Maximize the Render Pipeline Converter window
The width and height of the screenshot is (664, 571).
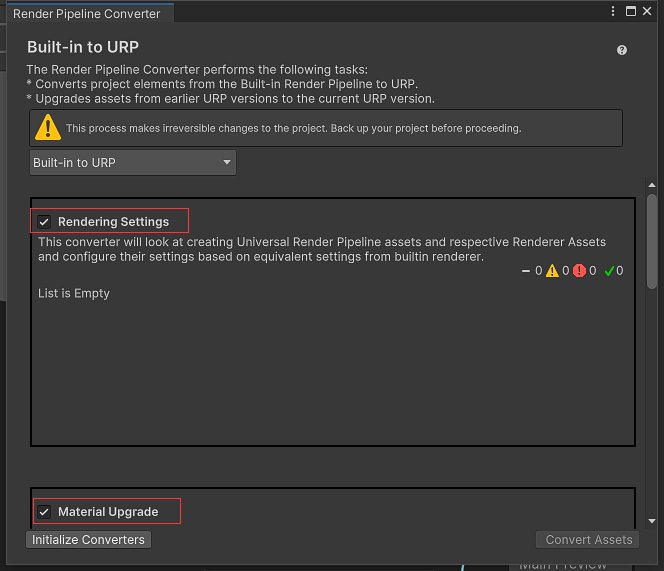pos(631,11)
